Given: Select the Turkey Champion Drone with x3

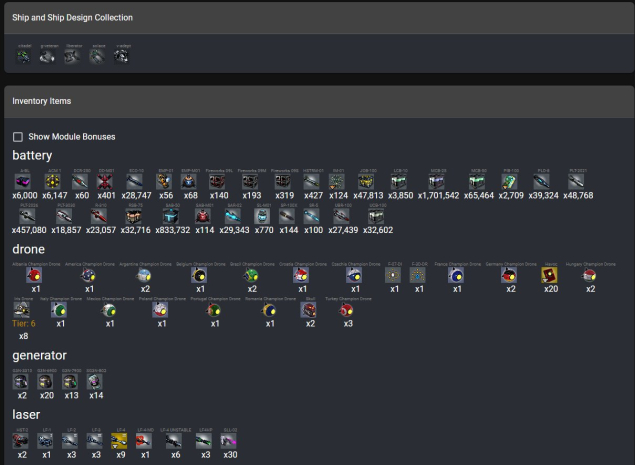Looking at the screenshot, I should (x=347, y=311).
